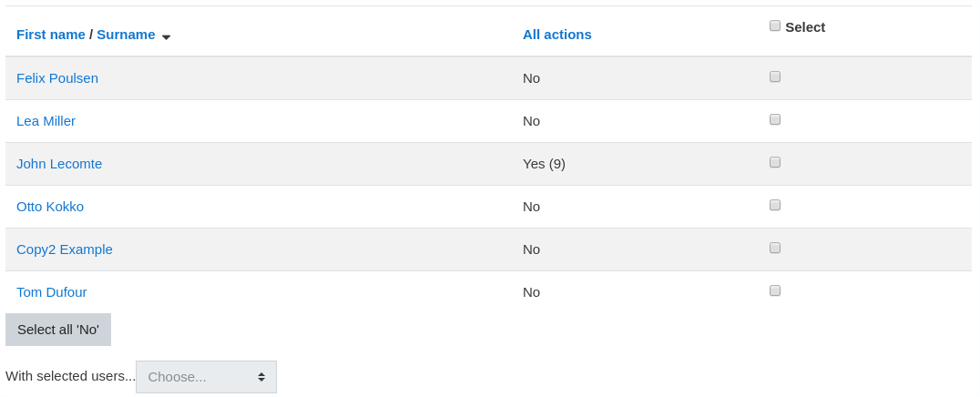Mark Otto Kokko's checkbox

775,205
